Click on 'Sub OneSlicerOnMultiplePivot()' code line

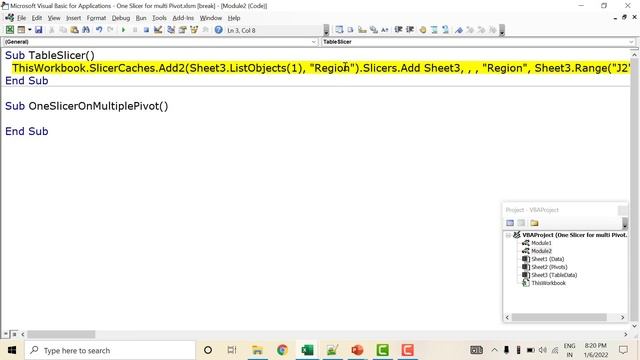click(x=87, y=106)
